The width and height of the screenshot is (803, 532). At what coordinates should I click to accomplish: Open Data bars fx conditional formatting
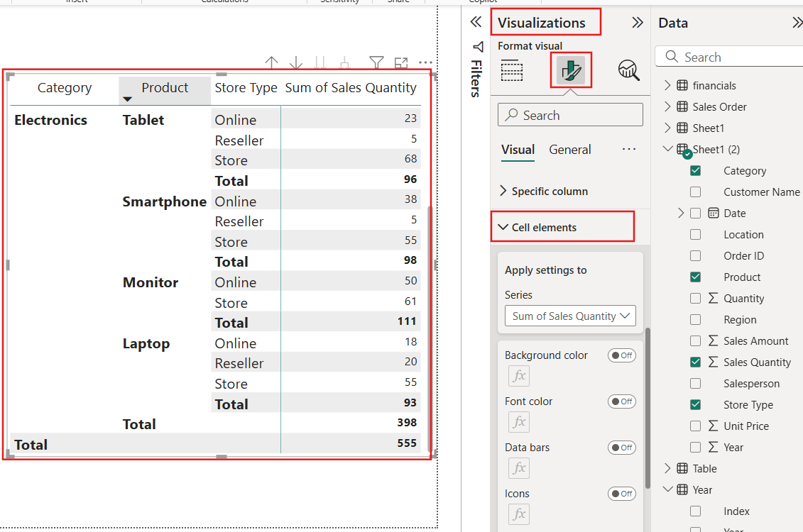[x=519, y=468]
